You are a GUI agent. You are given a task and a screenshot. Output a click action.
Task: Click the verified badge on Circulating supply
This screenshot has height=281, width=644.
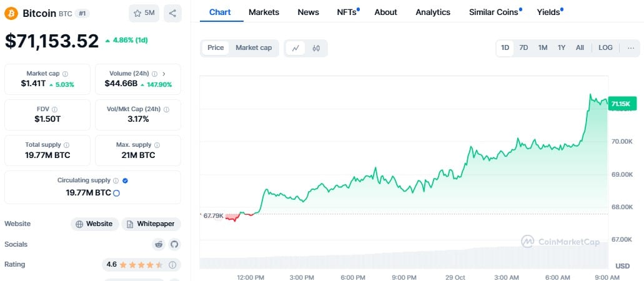[x=125, y=180]
